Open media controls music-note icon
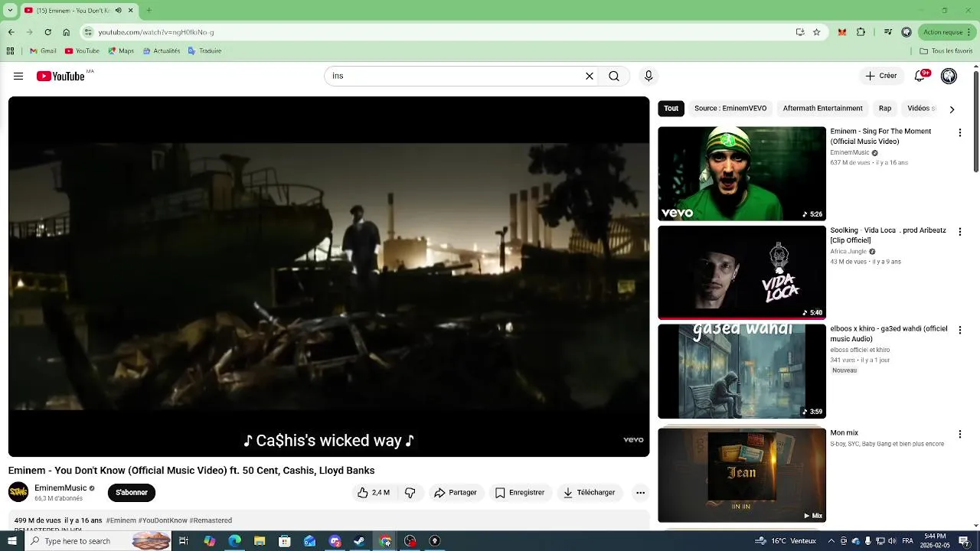980x551 pixels. coord(888,32)
